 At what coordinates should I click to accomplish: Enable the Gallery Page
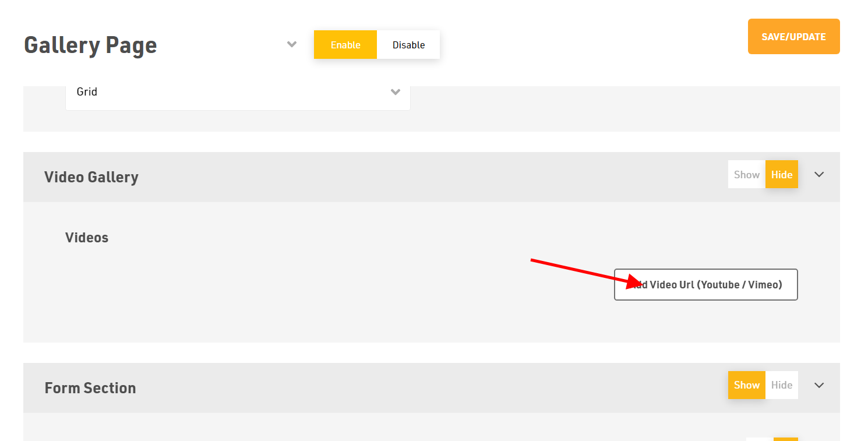tap(345, 45)
